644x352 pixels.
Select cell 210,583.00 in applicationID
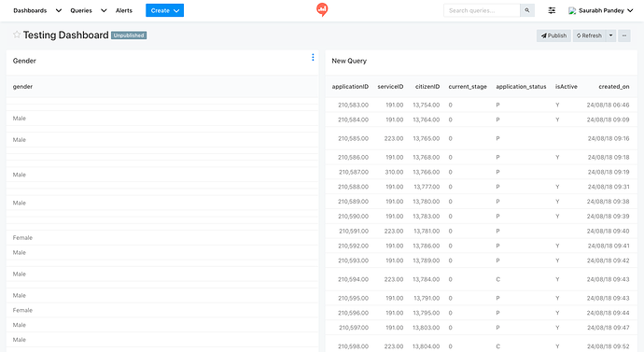tap(353, 105)
